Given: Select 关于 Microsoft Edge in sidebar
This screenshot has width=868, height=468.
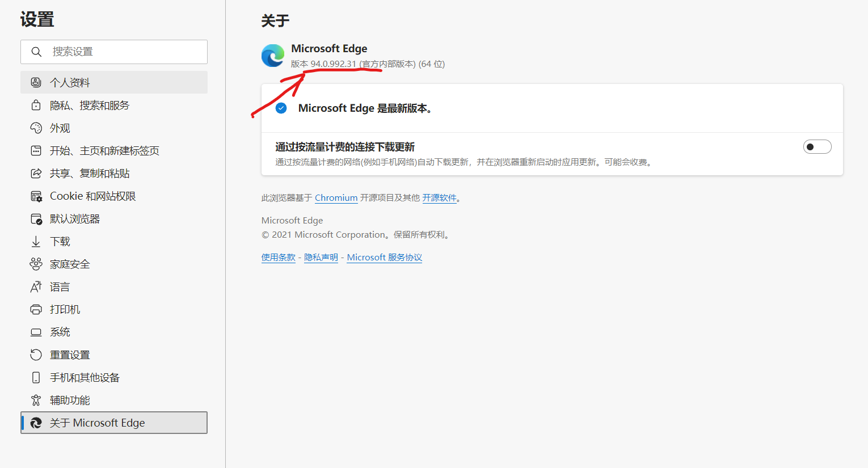Looking at the screenshot, I should (x=114, y=423).
